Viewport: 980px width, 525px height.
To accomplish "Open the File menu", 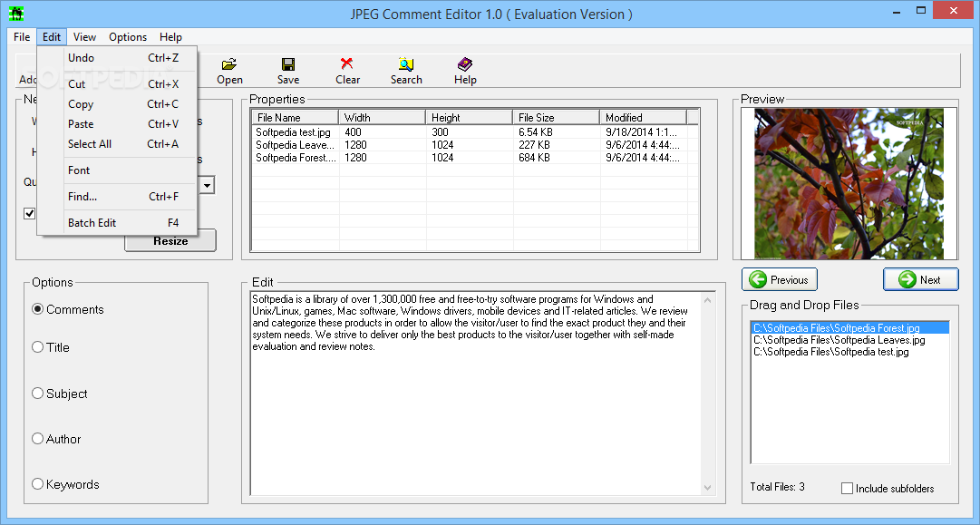I will 22,37.
